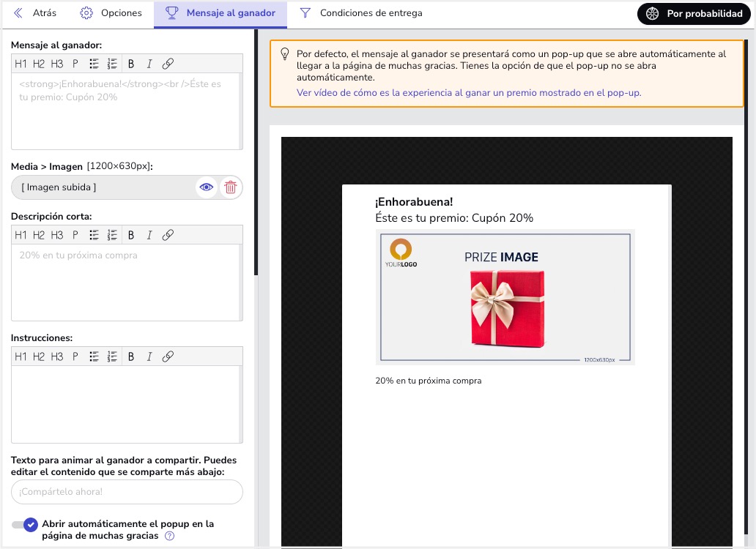
Task: Delete the uploaded image with trash icon
Action: click(231, 187)
